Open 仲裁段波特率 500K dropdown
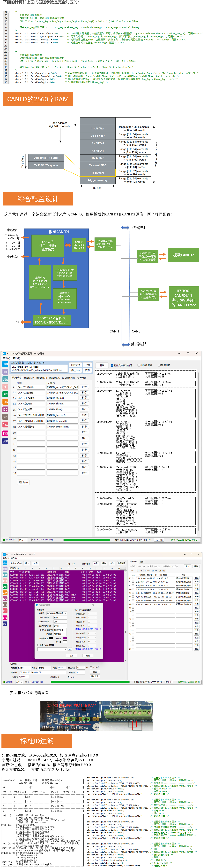The width and height of the screenshot is (207, 868). pyautogui.click(x=60, y=618)
